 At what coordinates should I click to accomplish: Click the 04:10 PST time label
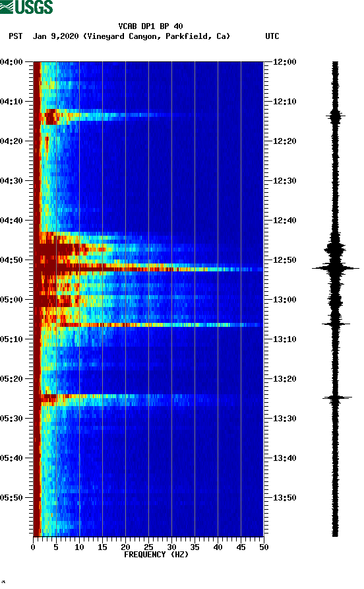point(12,102)
